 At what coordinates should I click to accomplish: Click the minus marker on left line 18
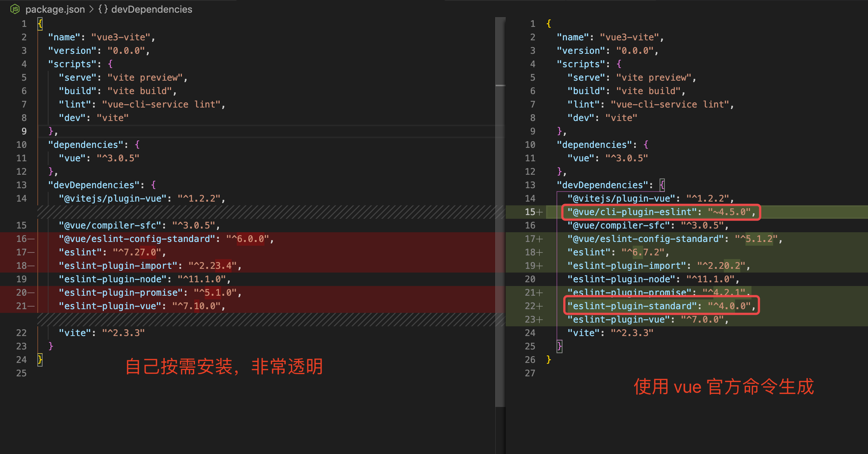(x=31, y=266)
